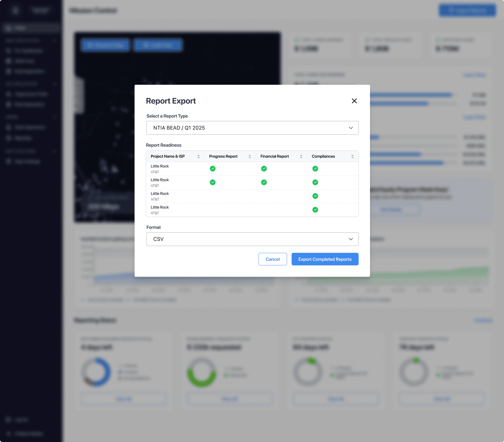Click the Cancel button
This screenshot has height=442, width=504.
pyautogui.click(x=272, y=259)
